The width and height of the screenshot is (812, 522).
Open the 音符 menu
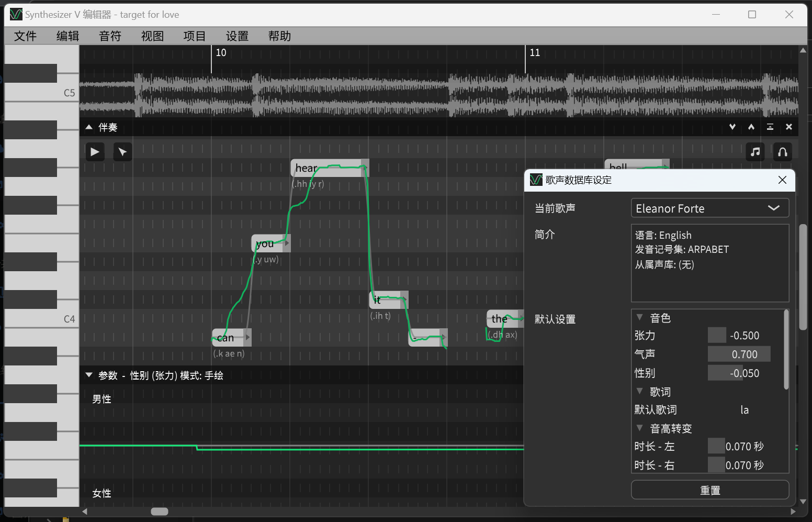[110, 36]
